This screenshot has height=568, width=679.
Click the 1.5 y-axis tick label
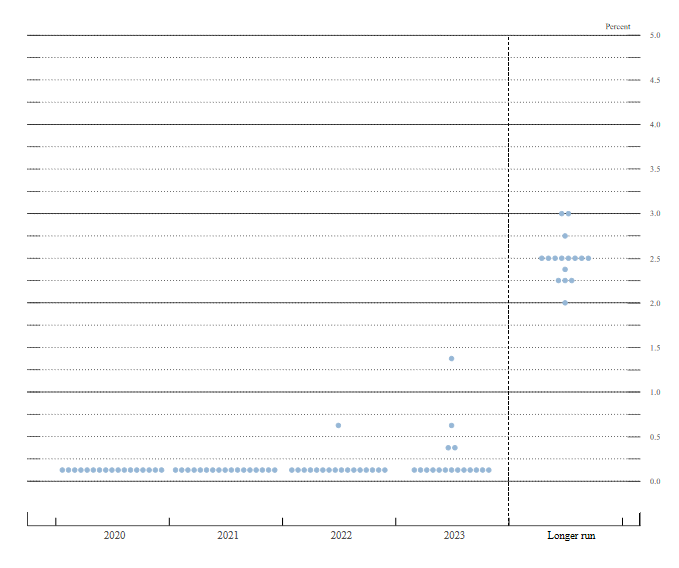(655, 348)
